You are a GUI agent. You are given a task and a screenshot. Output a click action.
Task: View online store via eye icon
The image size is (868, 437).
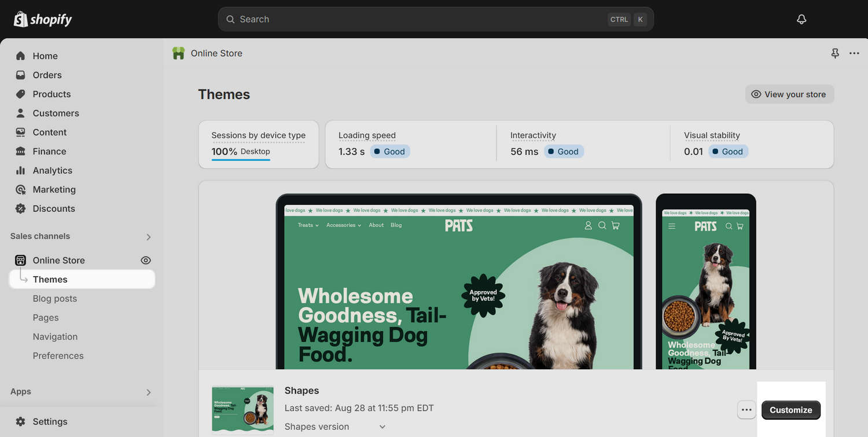point(146,260)
